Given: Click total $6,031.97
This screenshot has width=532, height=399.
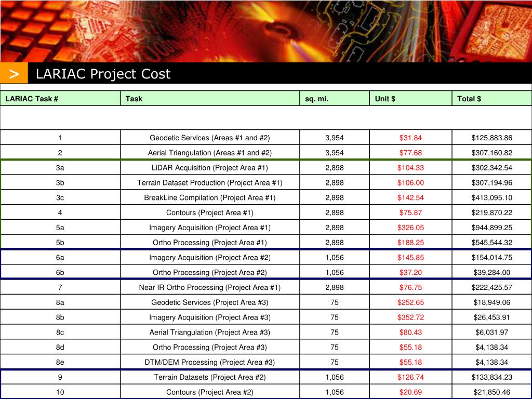Looking at the screenshot, I should coord(491,332).
